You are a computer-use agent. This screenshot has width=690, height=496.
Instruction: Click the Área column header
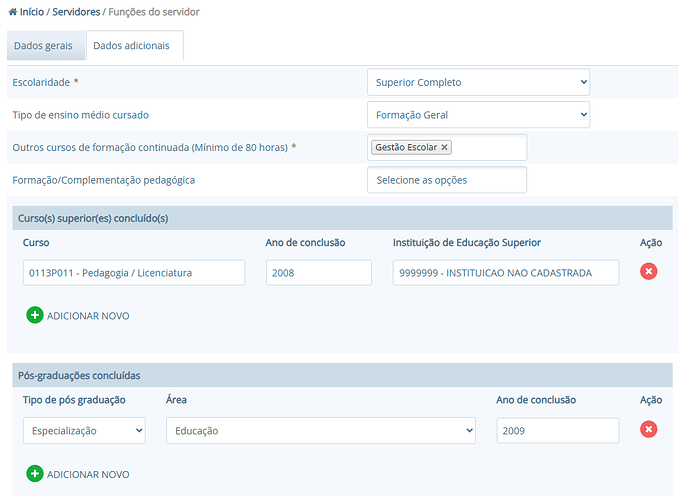[x=176, y=400]
